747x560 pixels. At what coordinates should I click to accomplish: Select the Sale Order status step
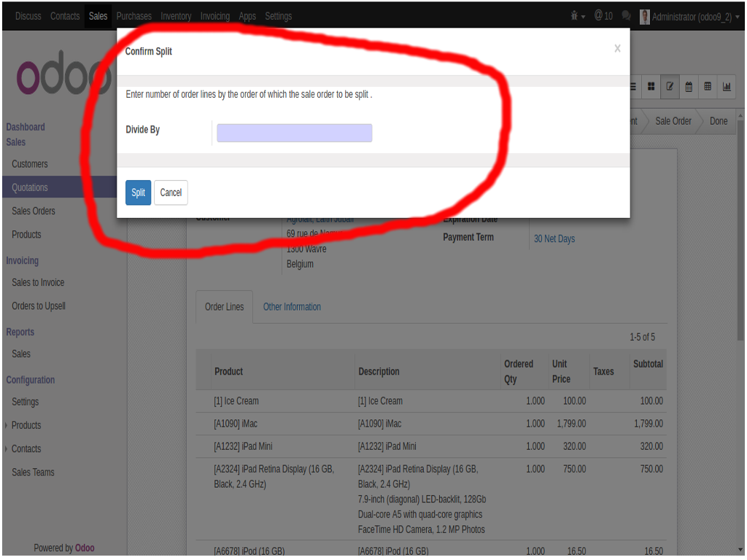click(673, 121)
